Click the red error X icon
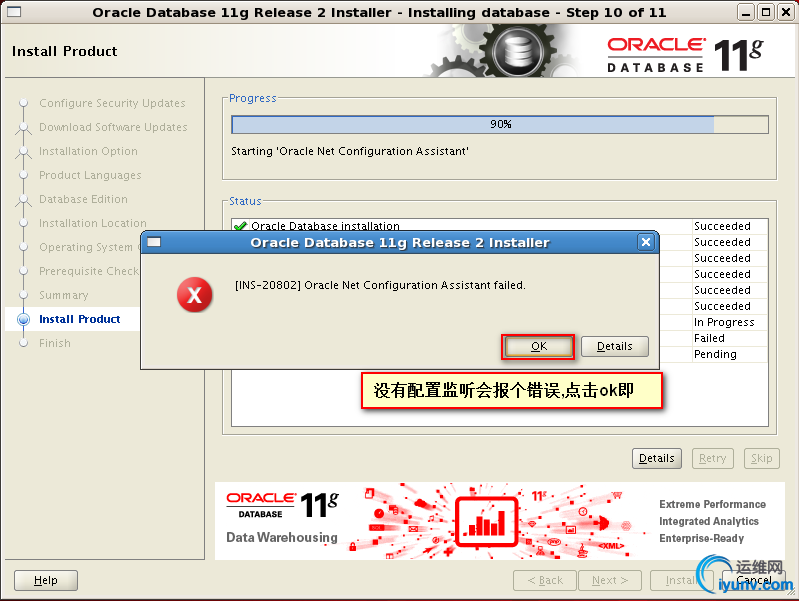This screenshot has height=601, width=799. (x=194, y=295)
